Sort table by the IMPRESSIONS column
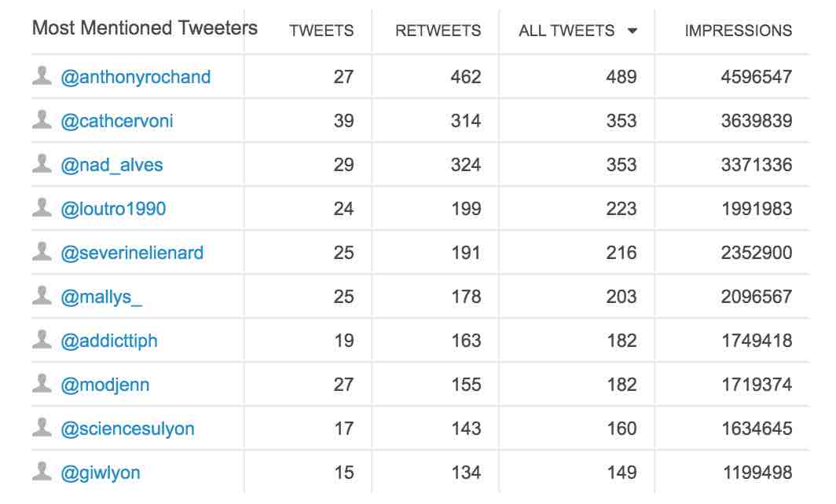The image size is (836, 504). [738, 31]
